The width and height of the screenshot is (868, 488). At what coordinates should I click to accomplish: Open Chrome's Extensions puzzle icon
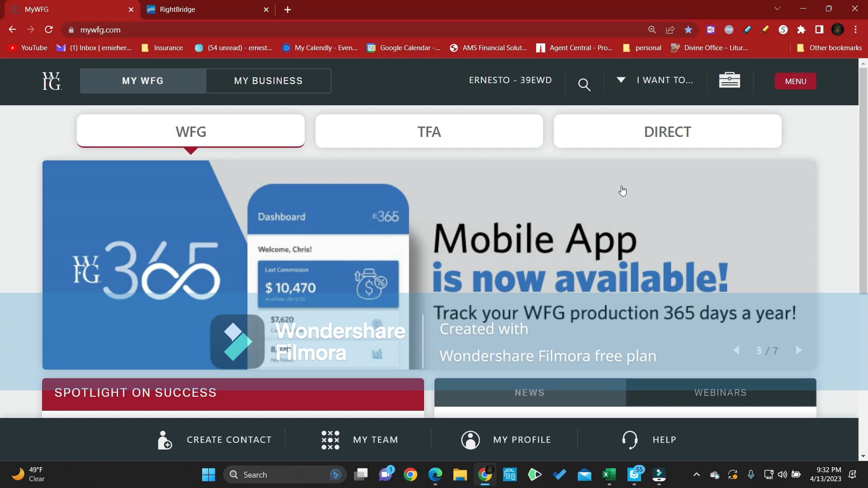pyautogui.click(x=802, y=30)
